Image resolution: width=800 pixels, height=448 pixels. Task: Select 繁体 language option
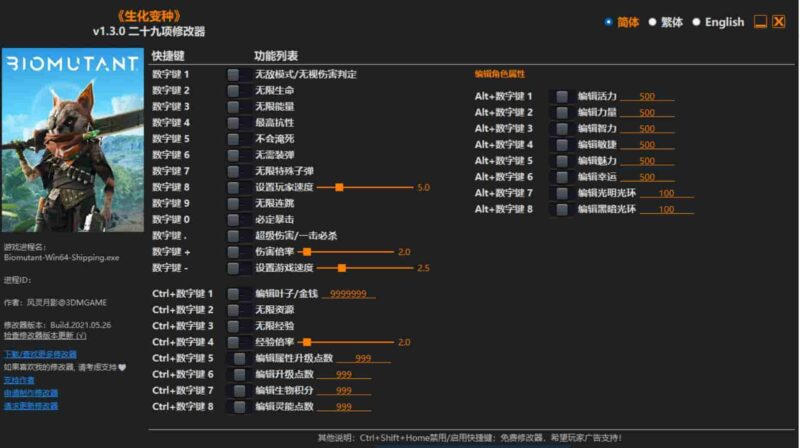click(666, 22)
